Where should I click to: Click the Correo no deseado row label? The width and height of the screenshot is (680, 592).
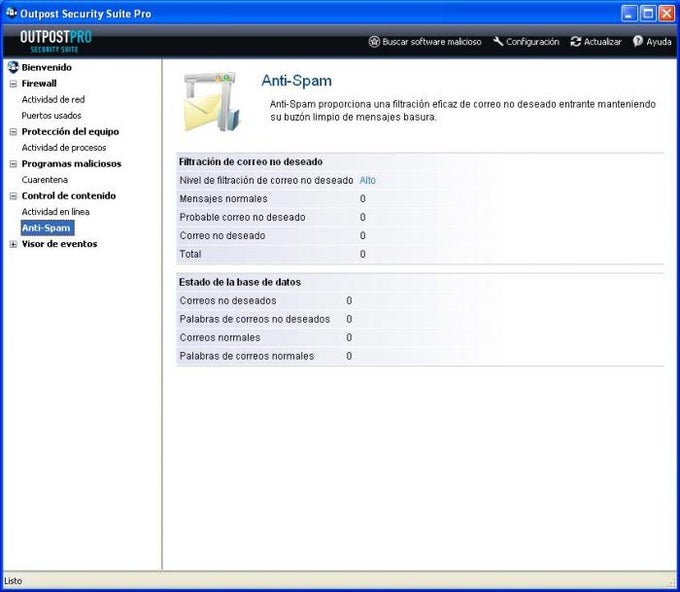coord(222,235)
